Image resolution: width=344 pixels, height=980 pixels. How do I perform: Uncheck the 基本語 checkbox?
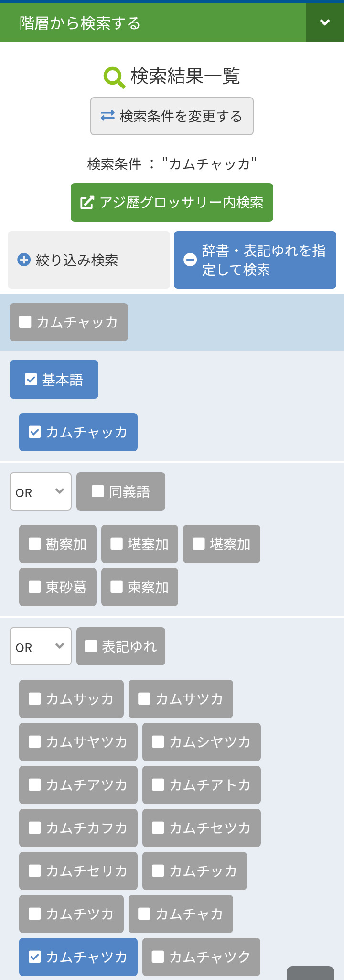coord(31,380)
